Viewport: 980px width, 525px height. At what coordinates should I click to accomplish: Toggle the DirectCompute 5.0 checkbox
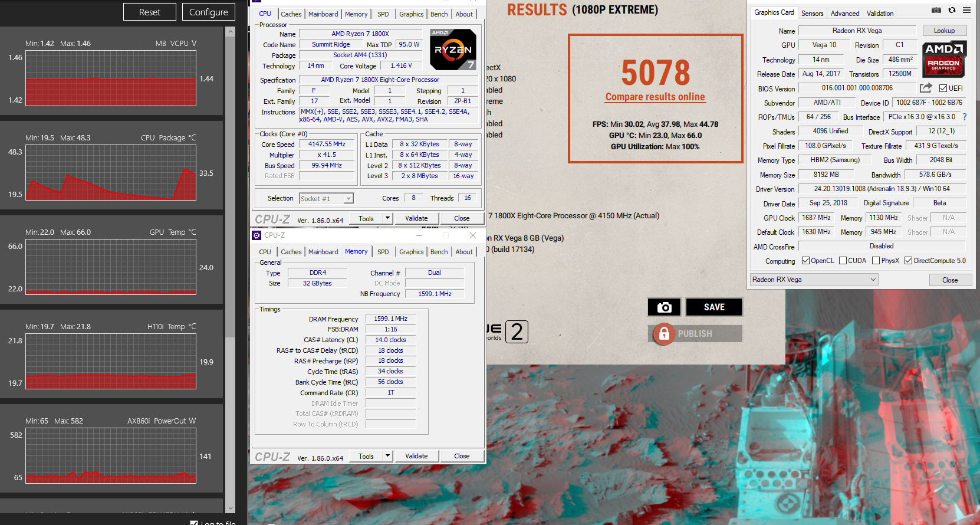(908, 261)
